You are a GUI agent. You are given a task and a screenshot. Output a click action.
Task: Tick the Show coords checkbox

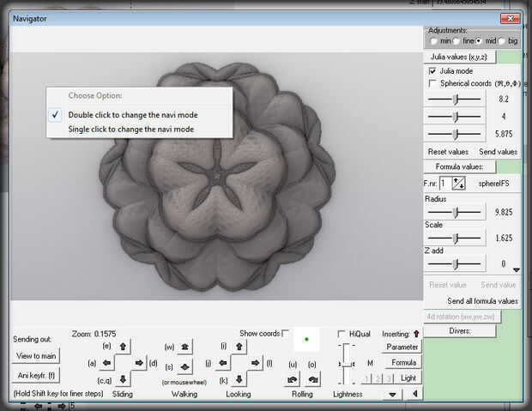click(286, 333)
